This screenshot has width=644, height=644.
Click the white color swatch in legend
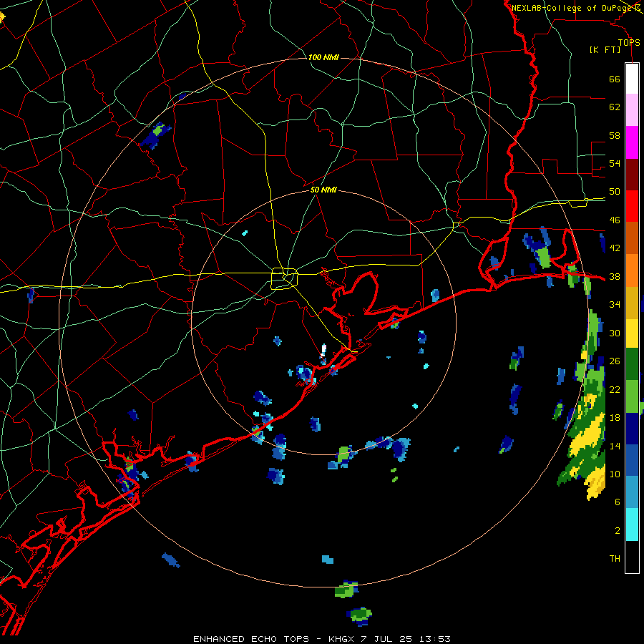pos(632,79)
